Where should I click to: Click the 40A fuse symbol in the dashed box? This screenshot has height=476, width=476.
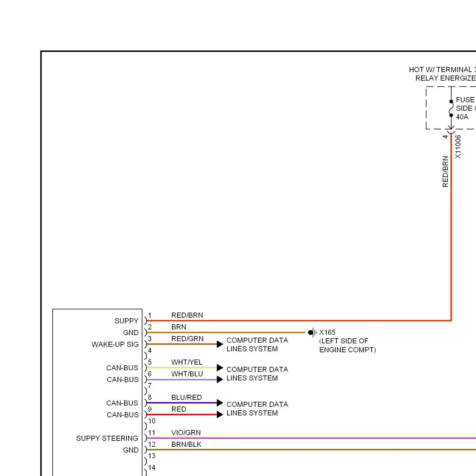[451, 109]
